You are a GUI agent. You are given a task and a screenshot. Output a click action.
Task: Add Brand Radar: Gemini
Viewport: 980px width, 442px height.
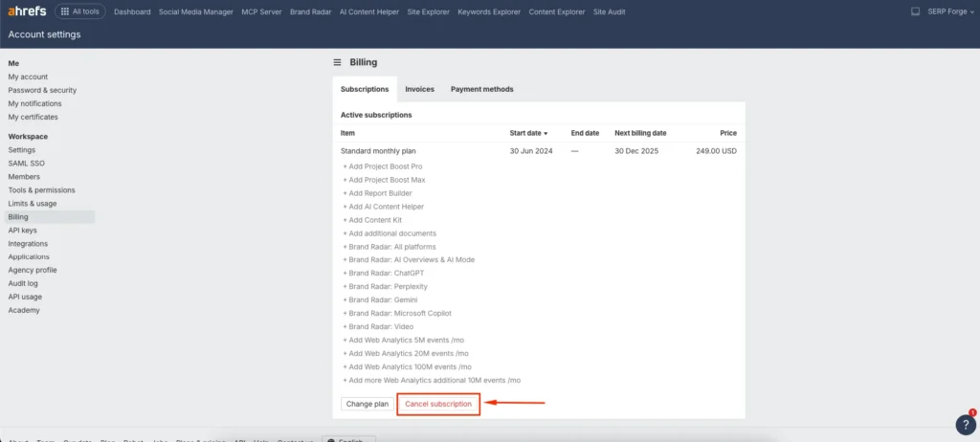coord(380,300)
